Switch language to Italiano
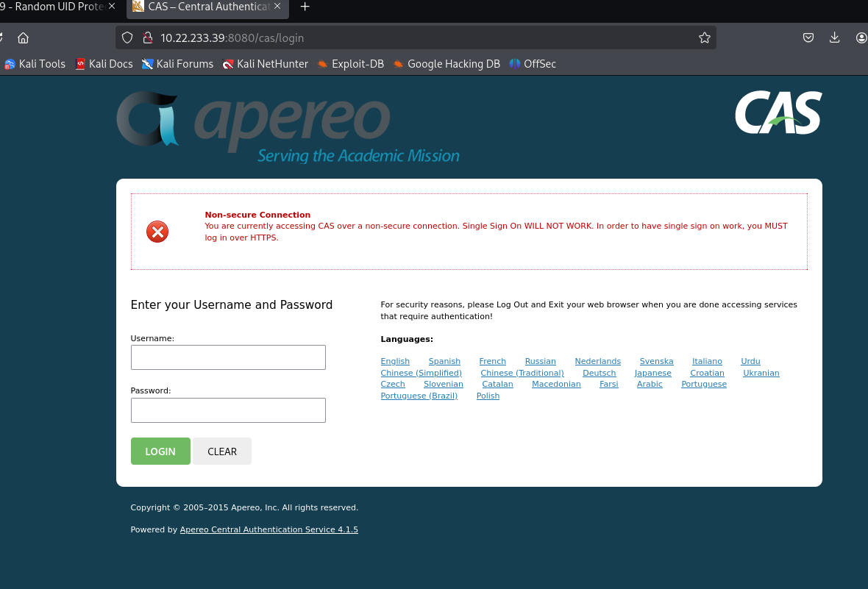This screenshot has height=589, width=868. [x=707, y=361]
